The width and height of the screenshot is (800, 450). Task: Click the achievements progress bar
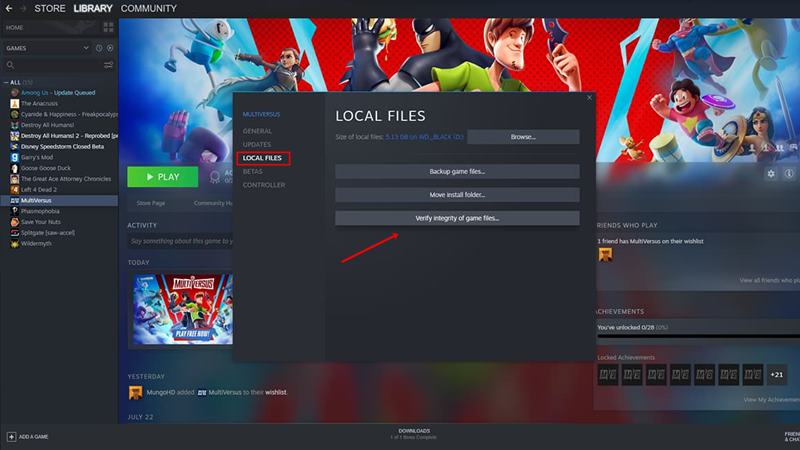coord(698,336)
